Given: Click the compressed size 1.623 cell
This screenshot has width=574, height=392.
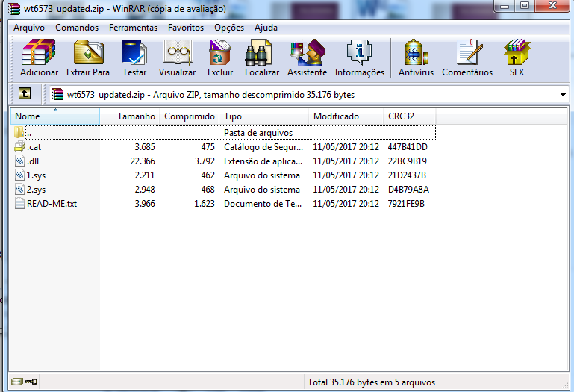Looking at the screenshot, I should (205, 203).
